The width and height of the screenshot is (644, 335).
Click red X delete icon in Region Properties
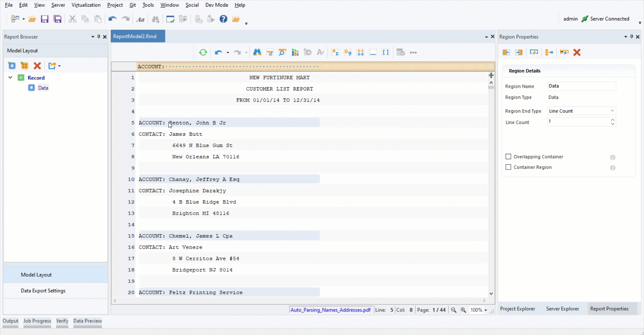pos(577,53)
